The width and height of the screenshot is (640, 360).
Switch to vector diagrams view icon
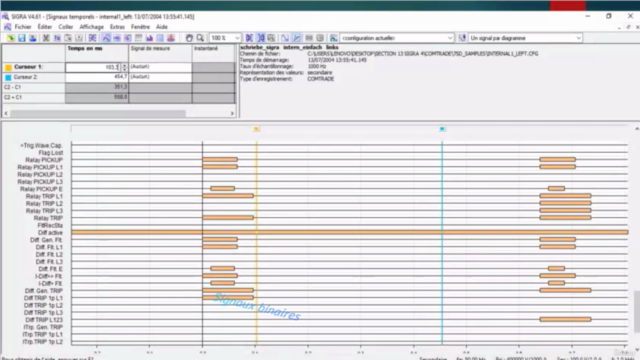(x=117, y=38)
